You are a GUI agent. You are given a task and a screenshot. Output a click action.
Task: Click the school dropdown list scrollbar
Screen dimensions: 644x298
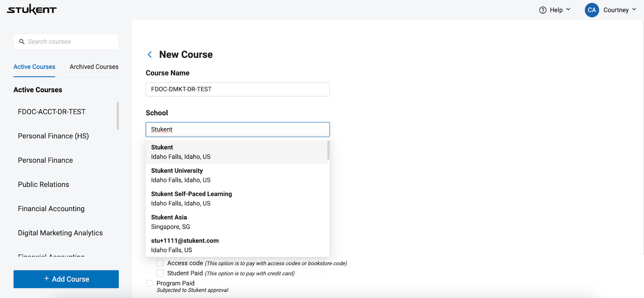[328, 150]
